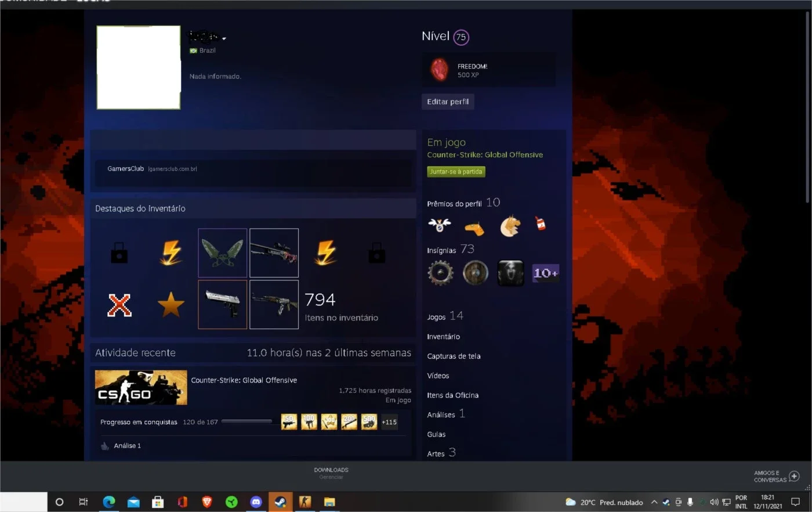Show the +115 more achievements
Image resolution: width=812 pixels, height=512 pixels.
click(389, 422)
